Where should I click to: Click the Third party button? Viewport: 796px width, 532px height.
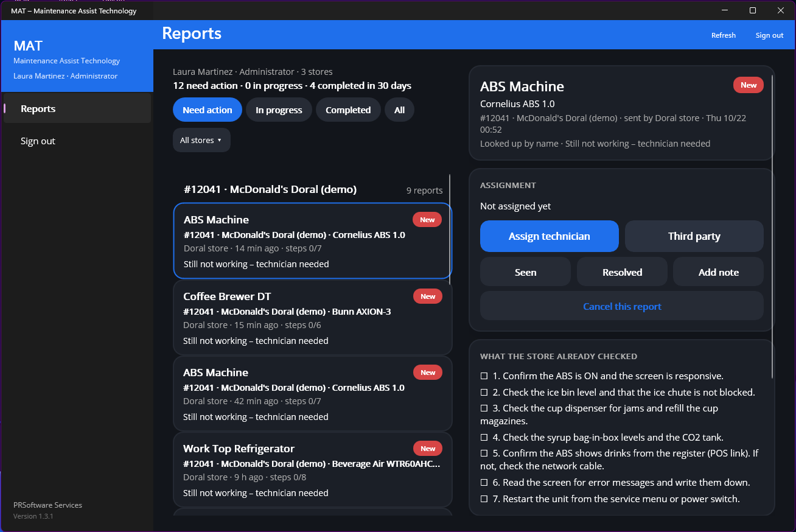coord(694,236)
